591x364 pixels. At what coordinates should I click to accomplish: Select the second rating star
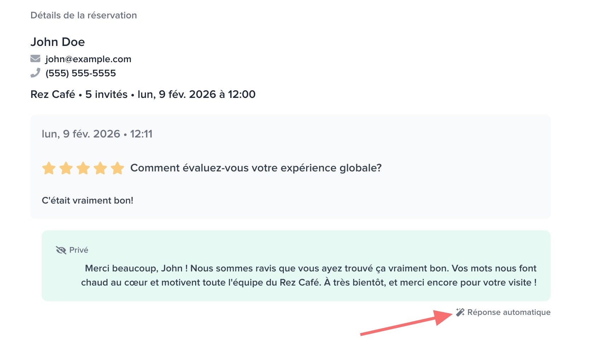click(66, 168)
